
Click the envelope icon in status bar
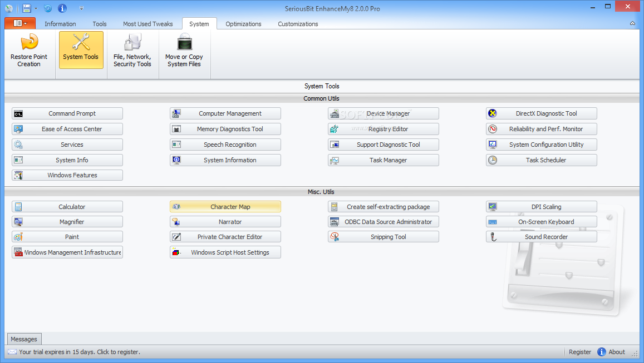(x=12, y=352)
